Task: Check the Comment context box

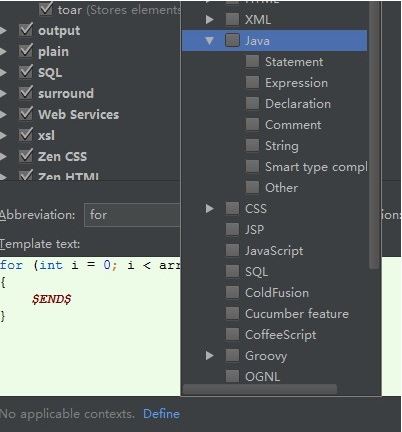Action: pos(252,124)
